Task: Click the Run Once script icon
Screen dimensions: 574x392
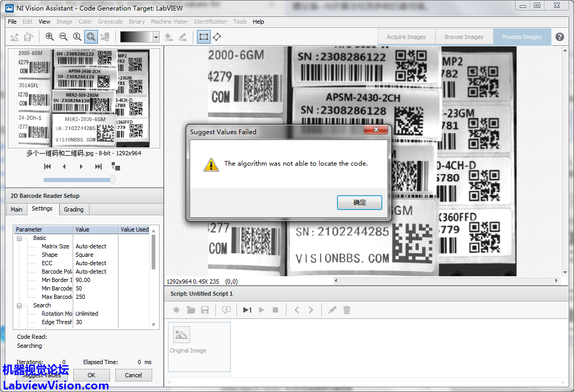Action: 247,310
